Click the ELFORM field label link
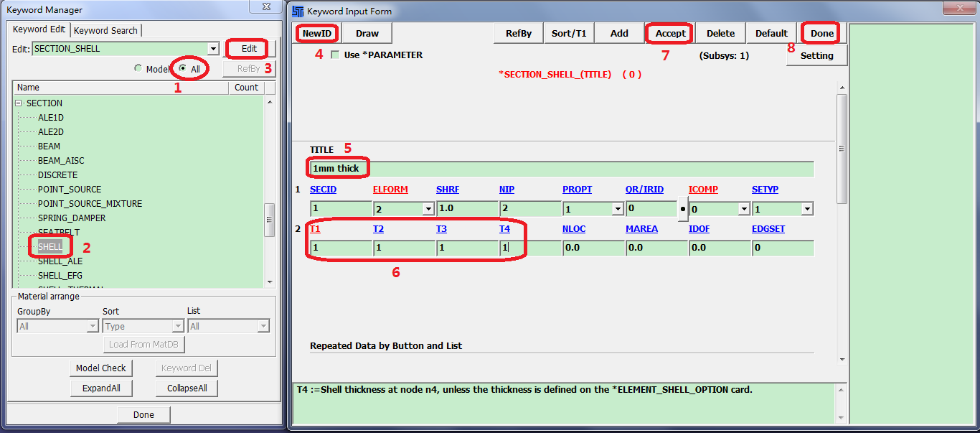 (390, 190)
